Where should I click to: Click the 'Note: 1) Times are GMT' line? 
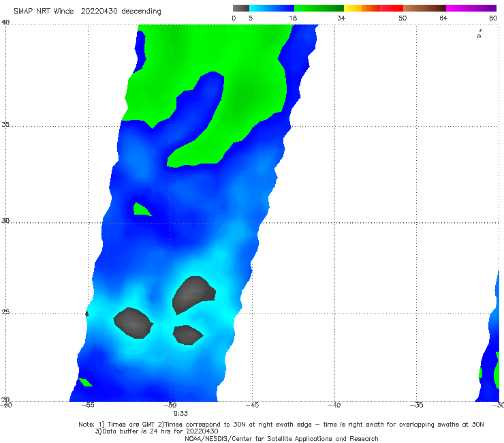pos(281,425)
